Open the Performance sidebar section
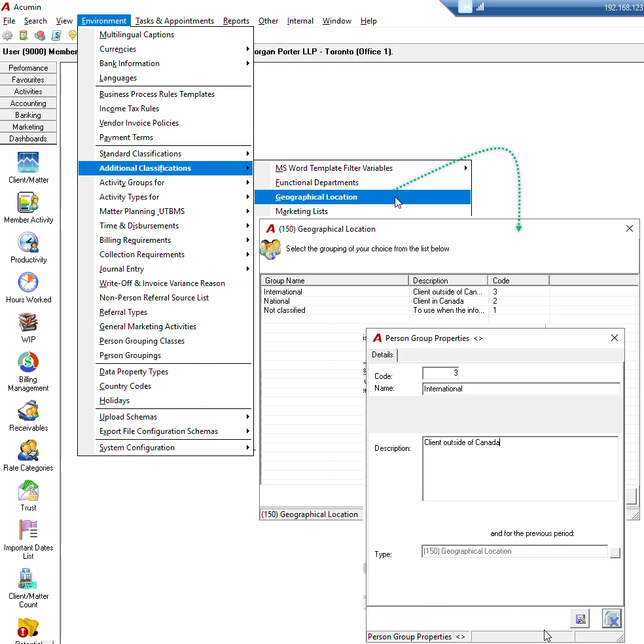Viewport: 644px width, 644px height. point(28,68)
